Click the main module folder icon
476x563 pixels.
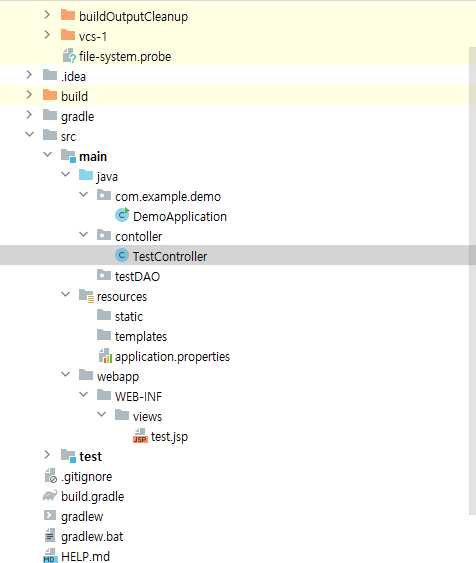[x=68, y=156]
